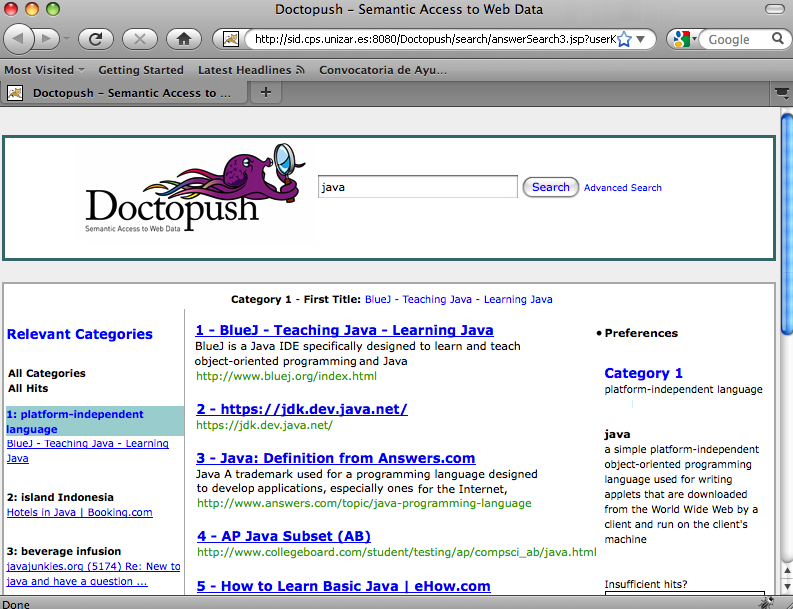Image resolution: width=793 pixels, height=609 pixels.
Task: Open the Most Visited bookmarks menu
Action: click(45, 70)
